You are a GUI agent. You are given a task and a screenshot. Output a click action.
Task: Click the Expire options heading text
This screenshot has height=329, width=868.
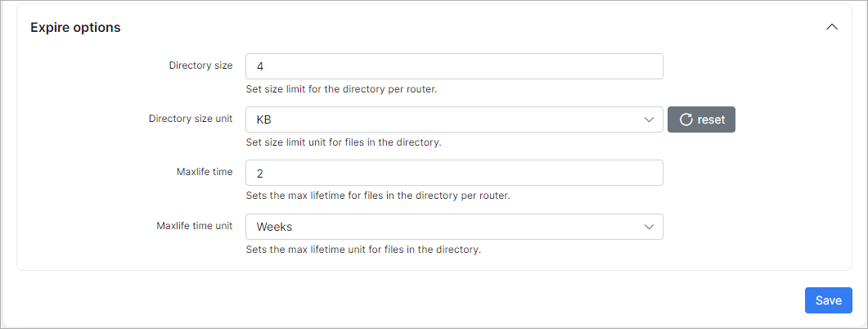pyautogui.click(x=75, y=27)
